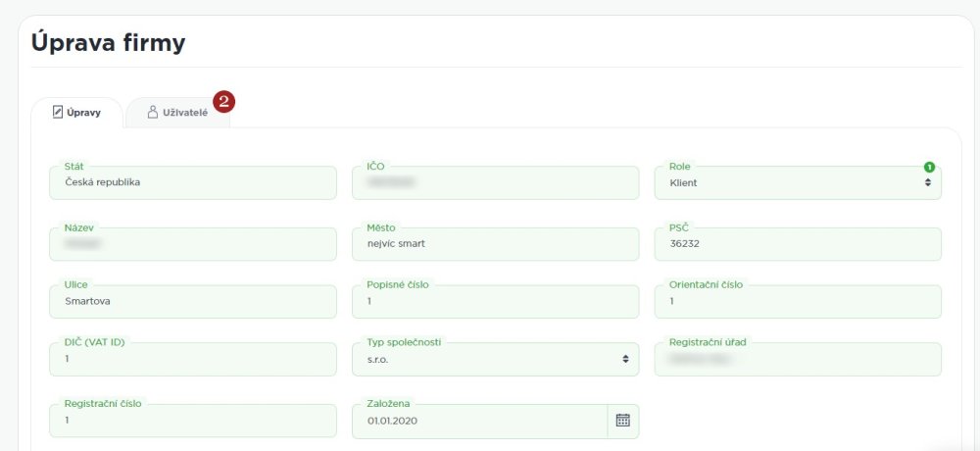
Task: Open the Role dropdown
Action: point(797,182)
